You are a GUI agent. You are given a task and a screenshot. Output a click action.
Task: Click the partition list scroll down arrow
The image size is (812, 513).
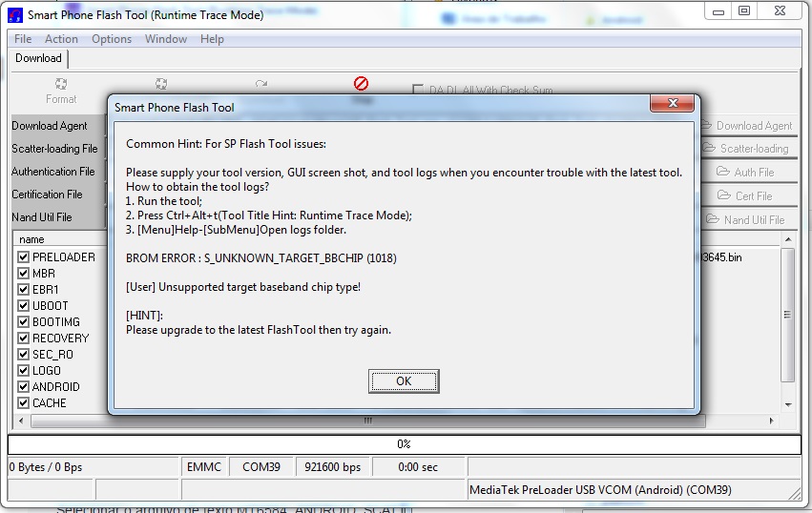tap(787, 405)
